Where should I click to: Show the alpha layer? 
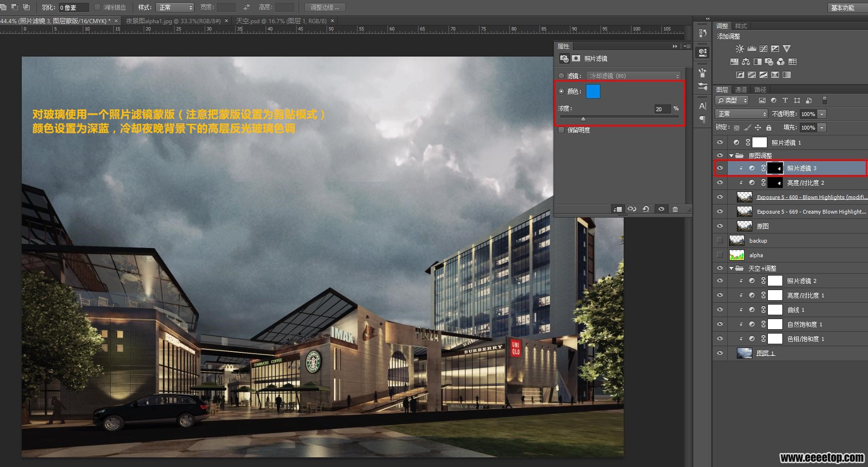pos(720,255)
